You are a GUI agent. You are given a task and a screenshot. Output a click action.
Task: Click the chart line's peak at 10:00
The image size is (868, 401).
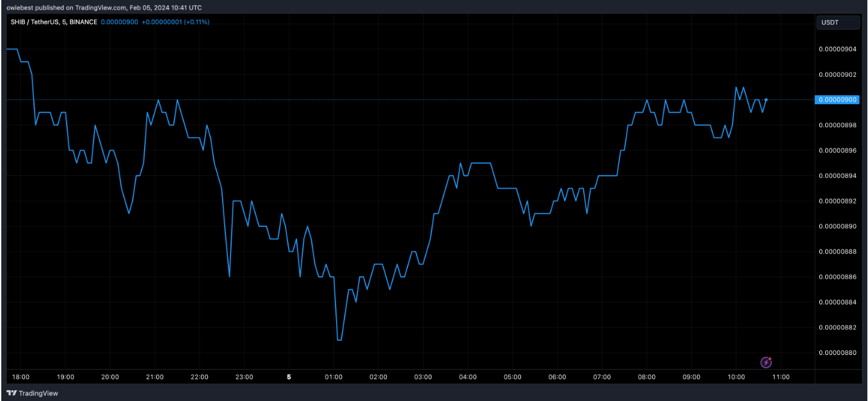pyautogui.click(x=736, y=87)
